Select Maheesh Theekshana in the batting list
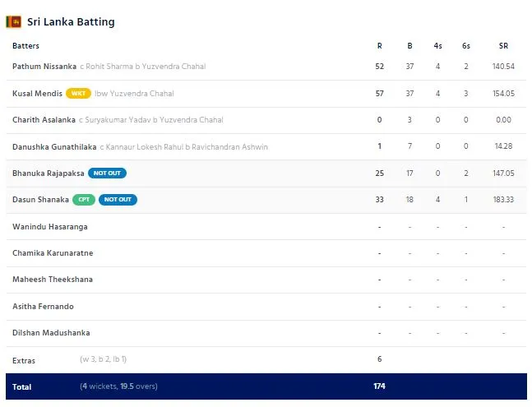This screenshot has width=532, height=407. click(x=53, y=280)
